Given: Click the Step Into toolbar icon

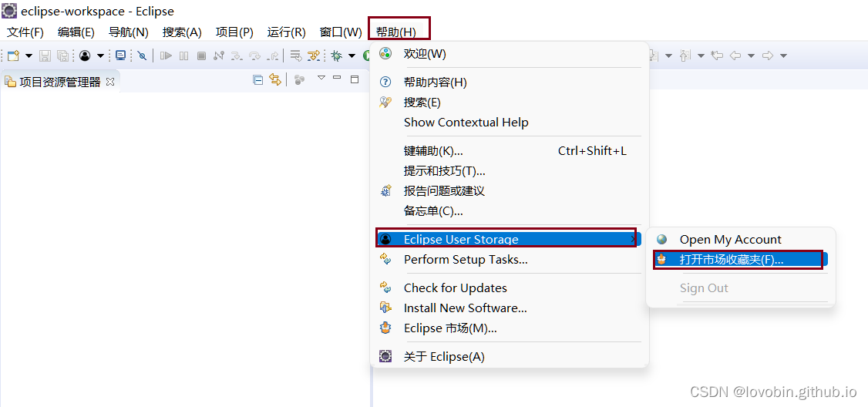Looking at the screenshot, I should tap(237, 55).
